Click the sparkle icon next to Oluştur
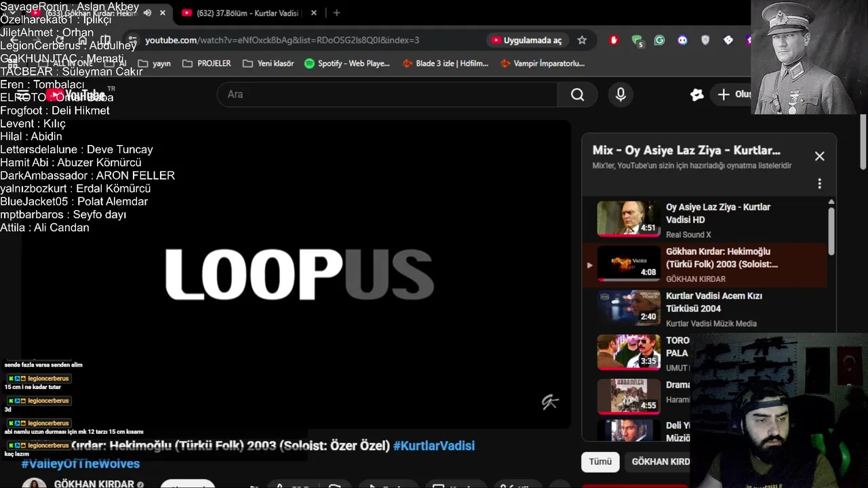Image resolution: width=868 pixels, height=488 pixels. tap(696, 95)
